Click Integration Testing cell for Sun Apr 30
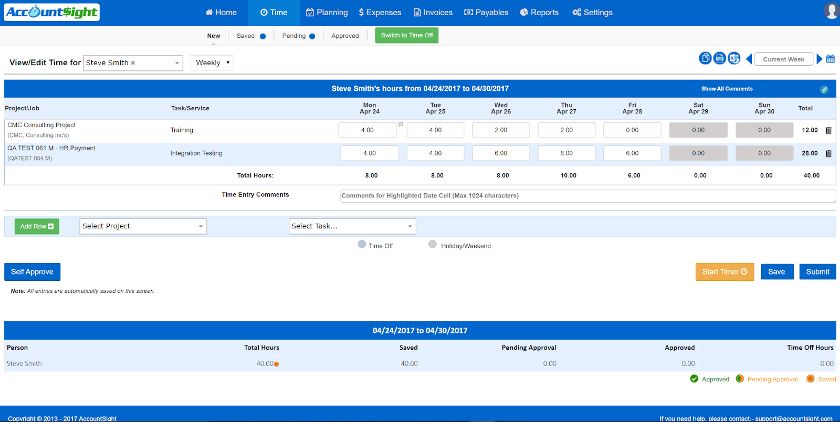Screen dimensions: 840x422 [764, 153]
